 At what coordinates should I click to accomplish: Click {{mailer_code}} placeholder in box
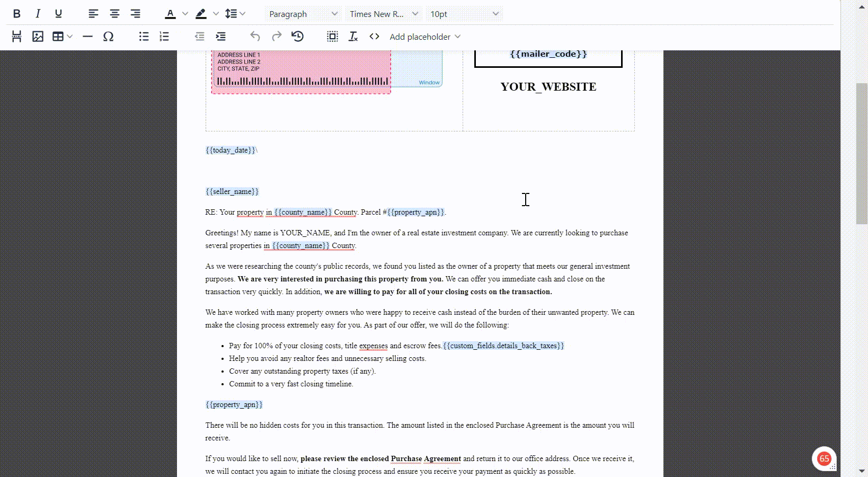[548, 54]
